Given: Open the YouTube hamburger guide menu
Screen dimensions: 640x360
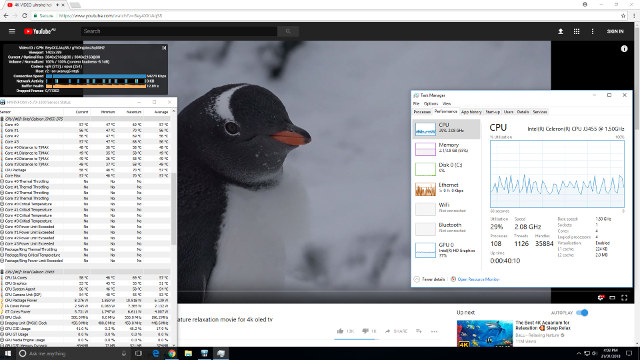Looking at the screenshot, I should pos(12,31).
